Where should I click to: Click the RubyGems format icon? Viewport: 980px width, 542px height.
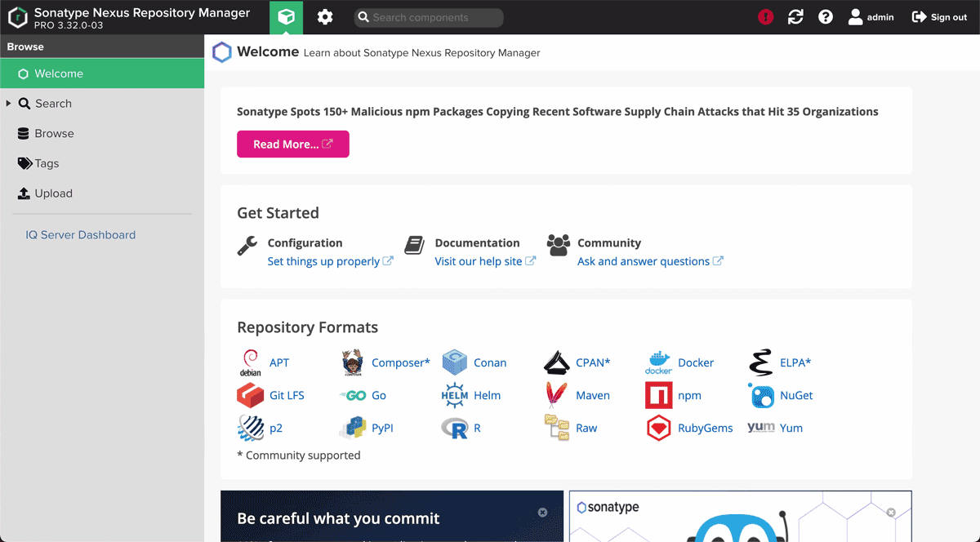pyautogui.click(x=658, y=428)
